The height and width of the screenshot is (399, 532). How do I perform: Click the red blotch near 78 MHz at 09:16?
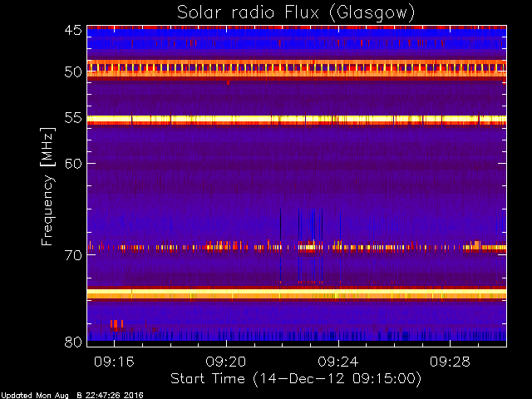point(116,324)
